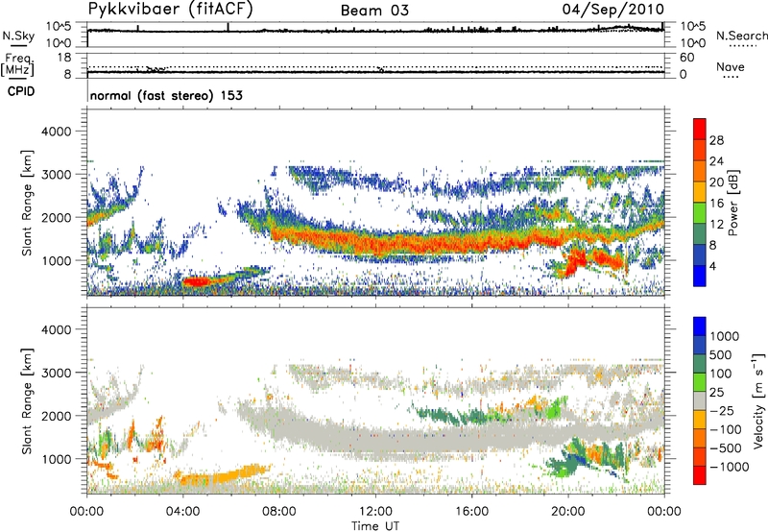Viewport: 768px width, 532px height.
Task: Click the CPID label
Action: coord(21,91)
